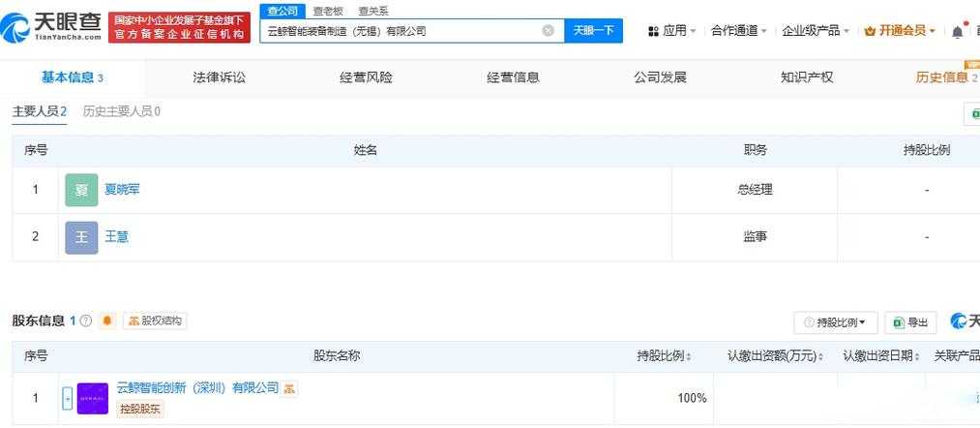Open the notifications bell icon
This screenshot has height=428, width=980.
(958, 31)
